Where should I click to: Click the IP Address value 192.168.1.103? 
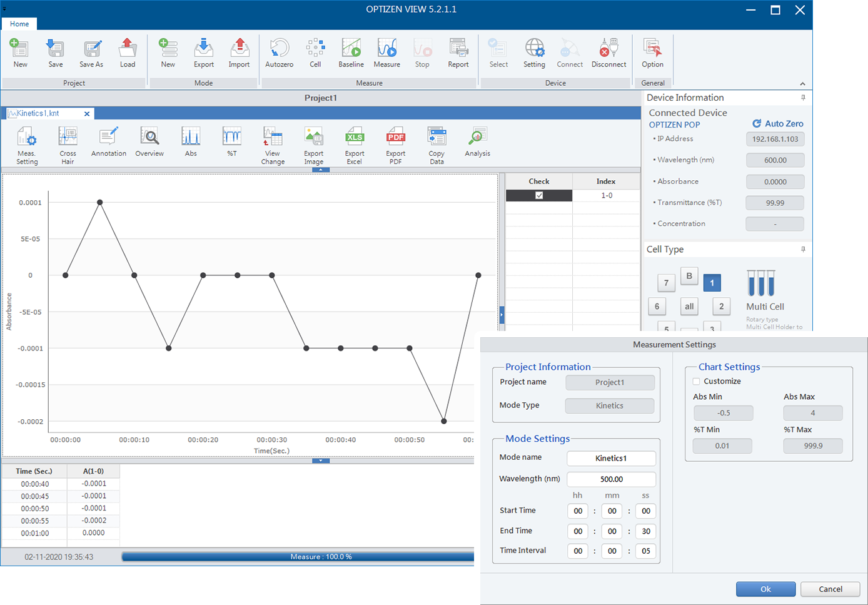tap(775, 139)
